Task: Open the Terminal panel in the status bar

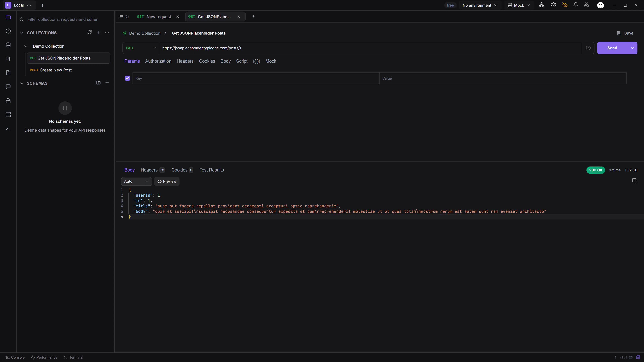Action: pos(73,357)
